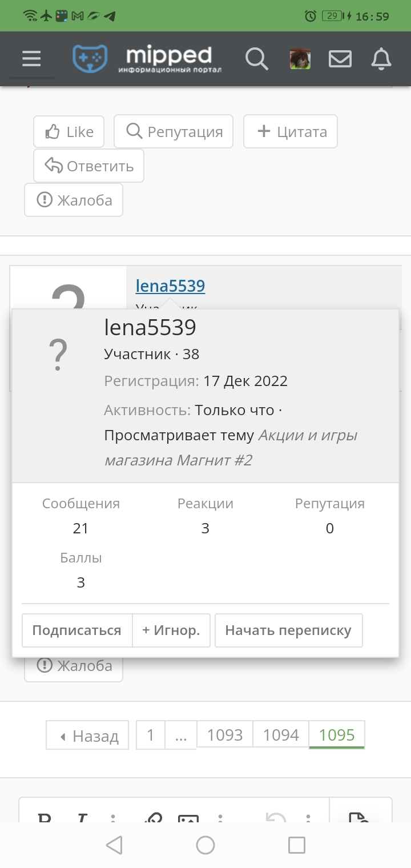Add quote with the Цитата button
Image resolution: width=411 pixels, height=868 pixels.
point(291,132)
